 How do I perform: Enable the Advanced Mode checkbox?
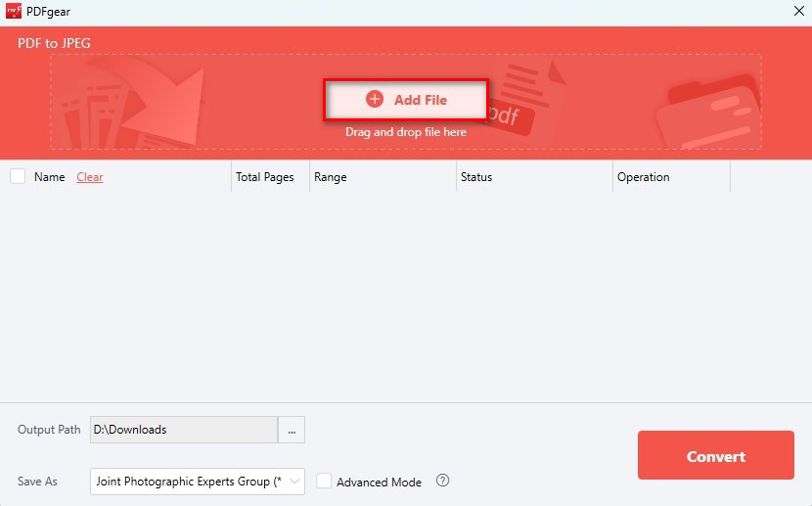(324, 481)
